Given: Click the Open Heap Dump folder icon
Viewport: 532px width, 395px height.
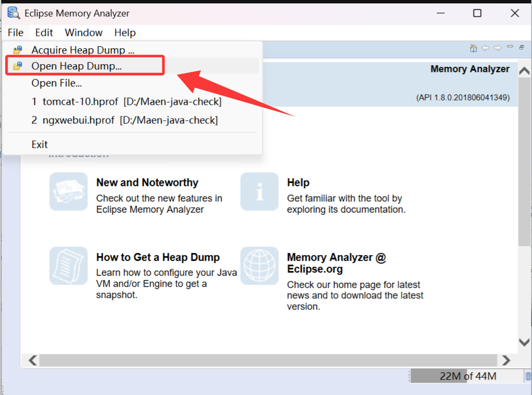Looking at the screenshot, I should (x=18, y=66).
